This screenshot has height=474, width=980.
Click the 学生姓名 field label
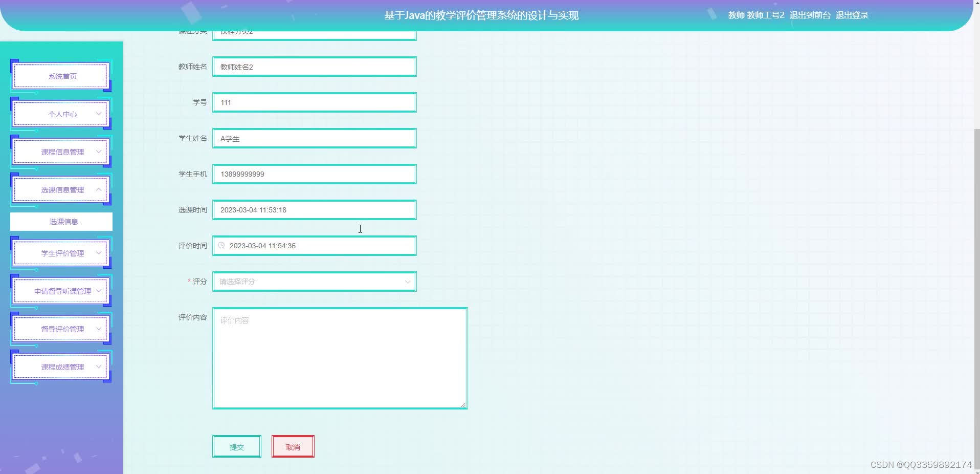[x=192, y=138]
